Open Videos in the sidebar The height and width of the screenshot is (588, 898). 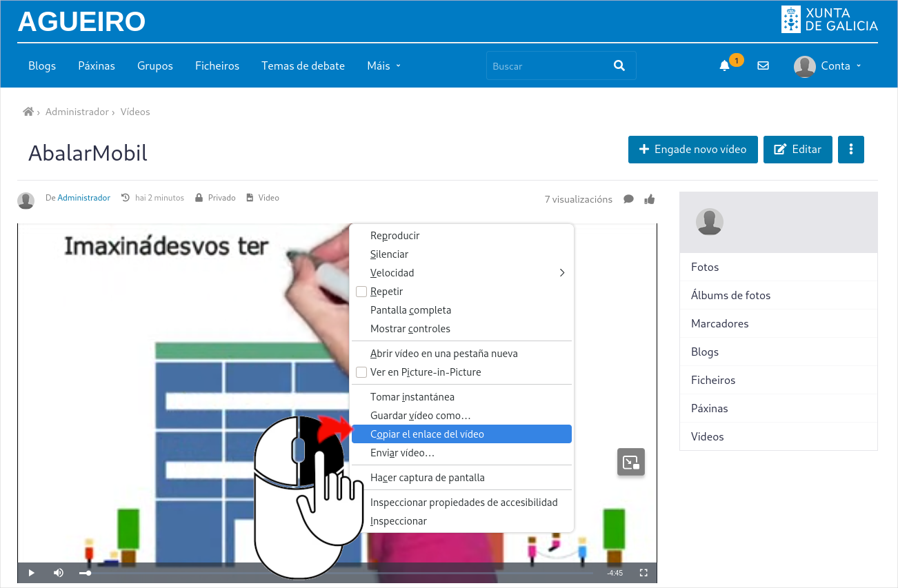click(x=779, y=436)
